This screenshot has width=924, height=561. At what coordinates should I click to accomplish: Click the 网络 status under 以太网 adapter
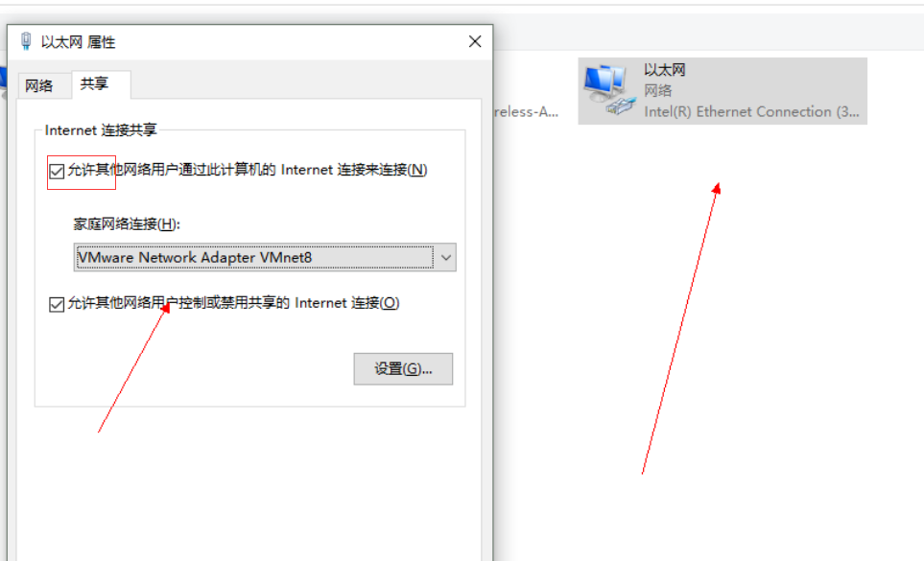coord(657,91)
